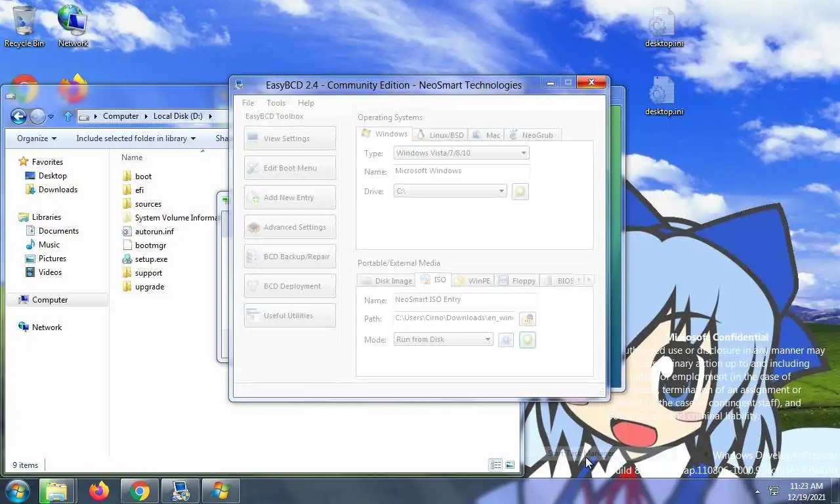Switch to the Mac tab
This screenshot has width=840, height=504.
pyautogui.click(x=487, y=135)
